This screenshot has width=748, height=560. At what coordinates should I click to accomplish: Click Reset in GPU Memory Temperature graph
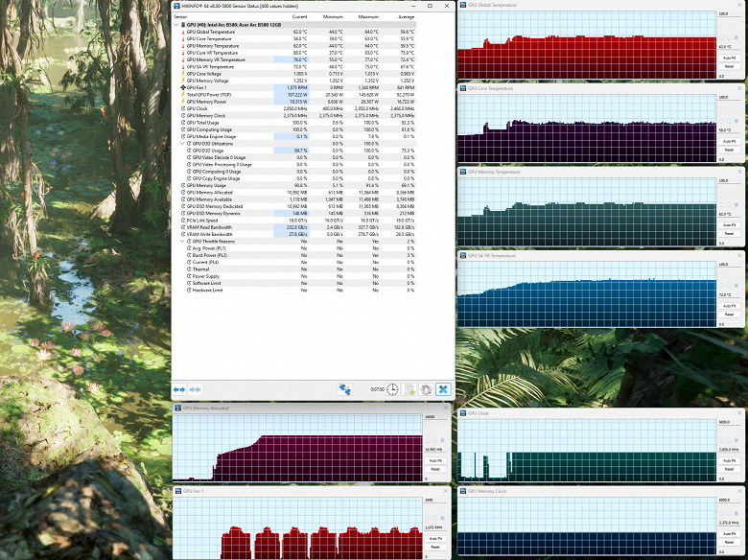729,234
